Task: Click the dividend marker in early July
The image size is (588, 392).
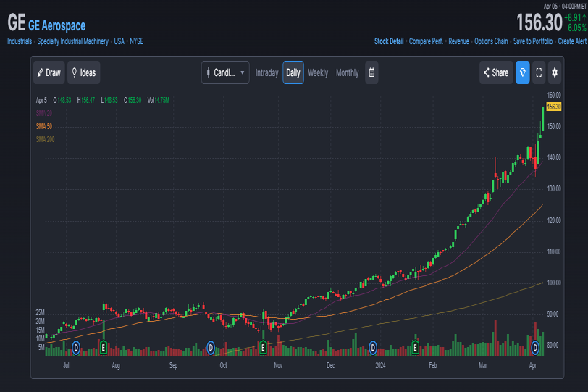Action: 75,348
